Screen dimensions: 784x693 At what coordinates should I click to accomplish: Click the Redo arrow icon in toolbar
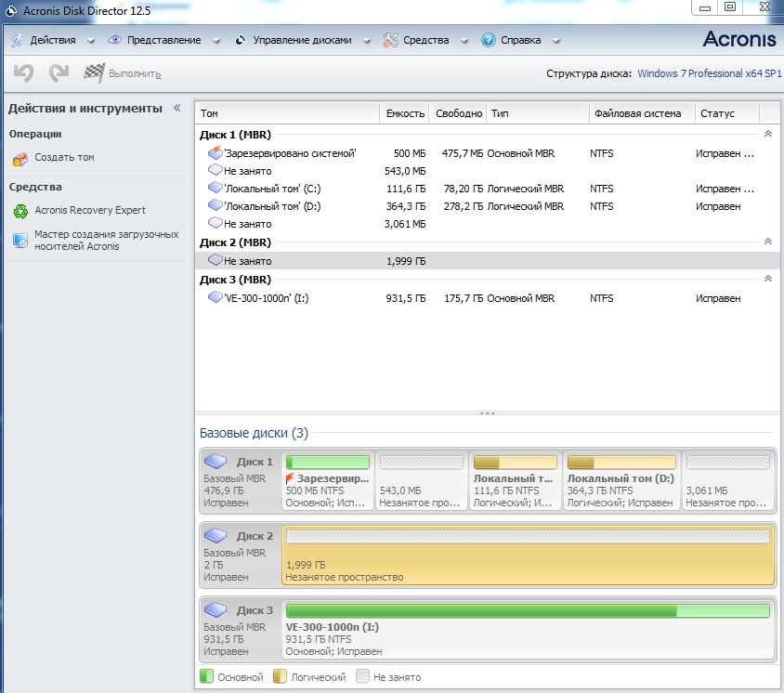tap(59, 72)
